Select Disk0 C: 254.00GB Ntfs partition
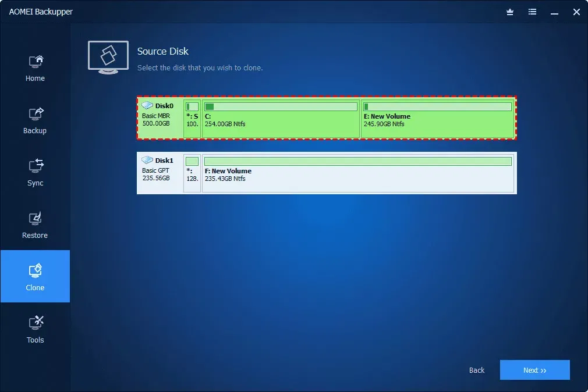 coord(281,118)
